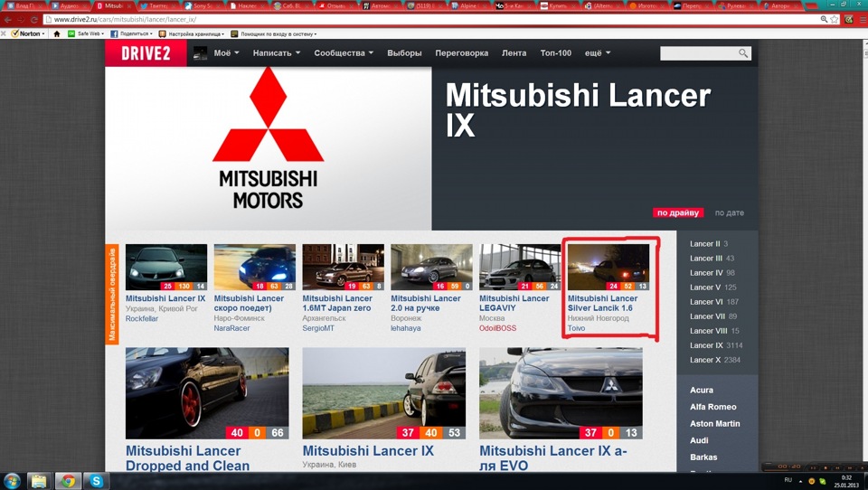
Task: Open Mitsubishi Lancer Silver Lancik 1.6
Action: coord(602,303)
